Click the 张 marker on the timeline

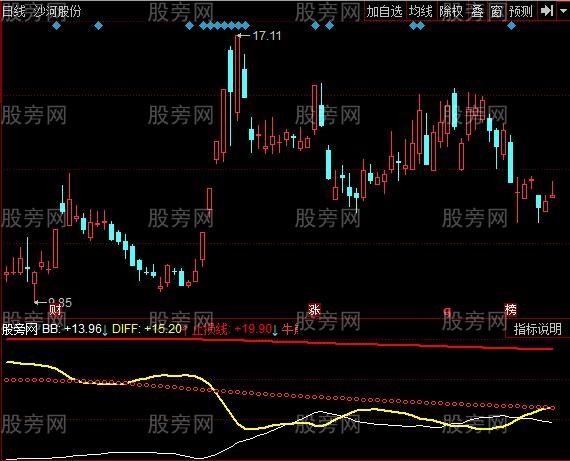(314, 310)
